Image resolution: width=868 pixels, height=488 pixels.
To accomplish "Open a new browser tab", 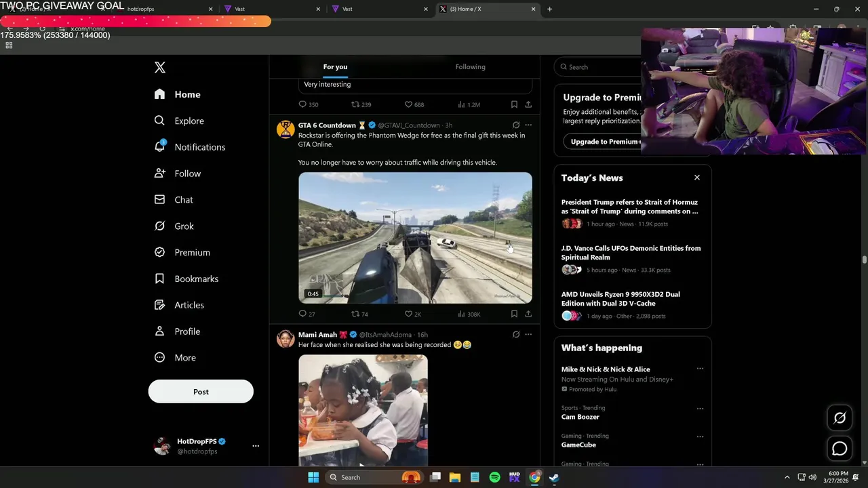I will coord(549,9).
